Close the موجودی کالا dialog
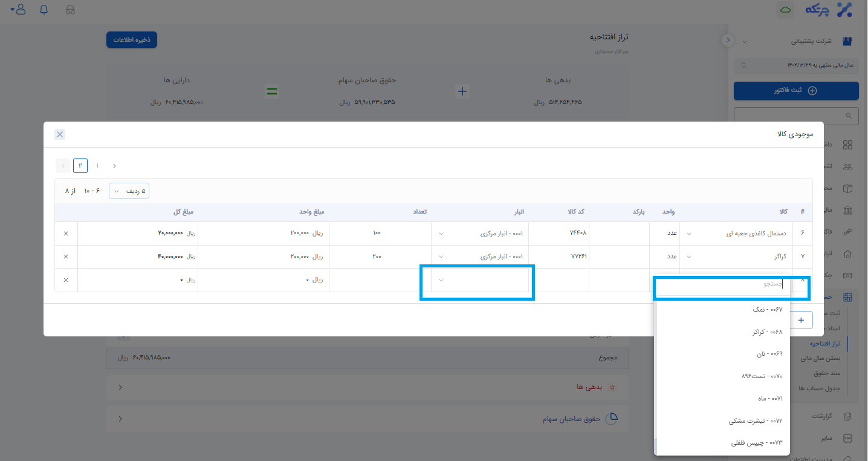The height and width of the screenshot is (461, 868). (60, 134)
